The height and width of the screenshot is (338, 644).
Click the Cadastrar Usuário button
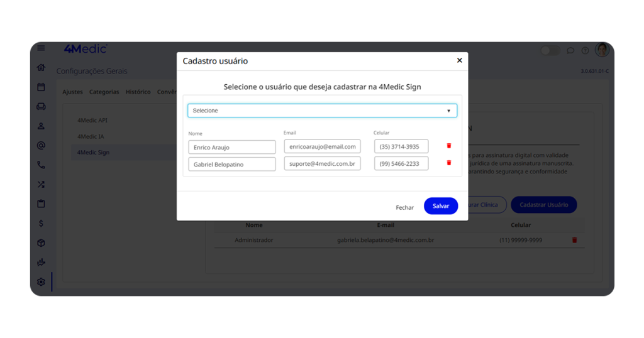point(544,205)
